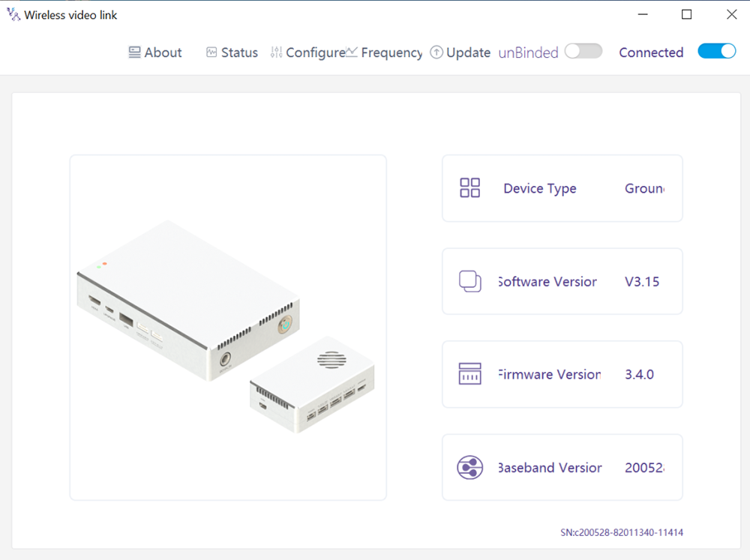Click the Baseband Version card
Screen dimensions: 750x560
[x=562, y=468]
